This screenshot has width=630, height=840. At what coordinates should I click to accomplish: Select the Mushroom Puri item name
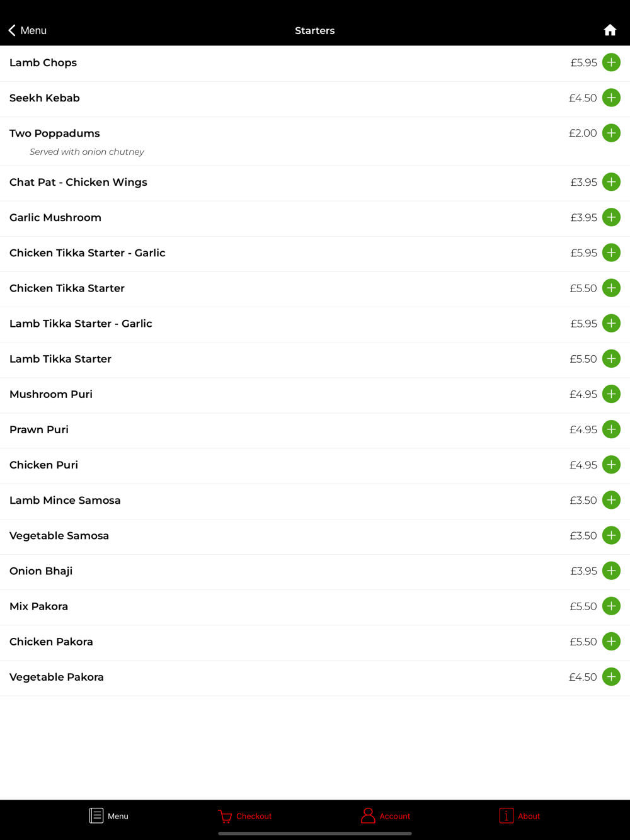coord(51,394)
